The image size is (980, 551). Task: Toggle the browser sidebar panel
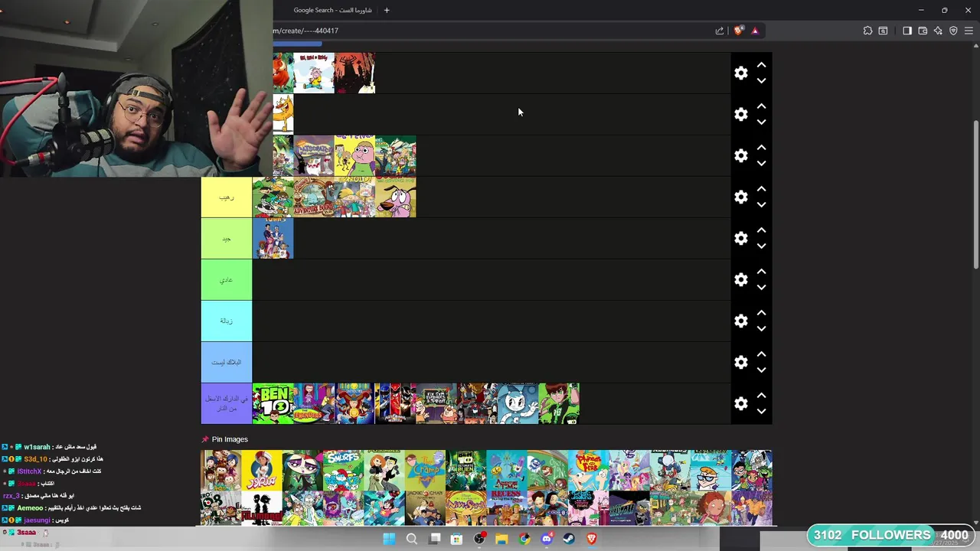pyautogui.click(x=907, y=31)
